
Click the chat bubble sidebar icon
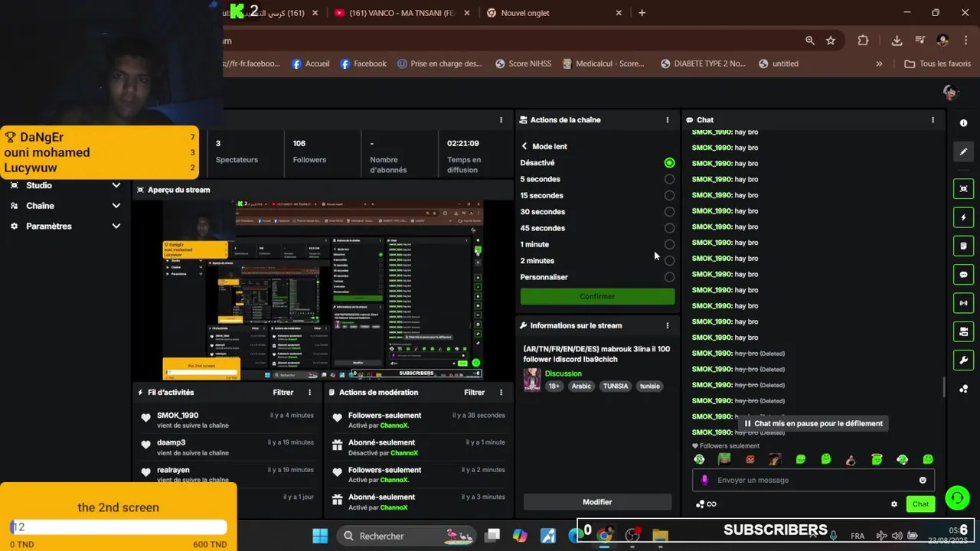[x=963, y=275]
